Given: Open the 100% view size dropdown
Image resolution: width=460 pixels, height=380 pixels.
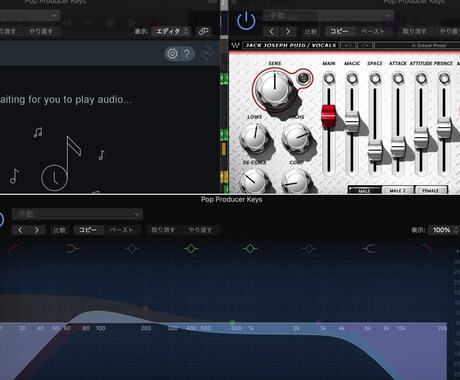Looking at the screenshot, I should pos(444,230).
